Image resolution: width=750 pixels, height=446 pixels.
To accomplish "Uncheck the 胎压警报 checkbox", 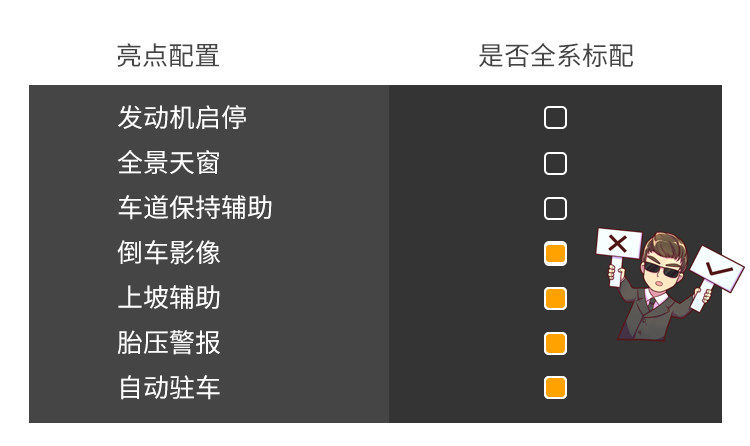I will tap(555, 343).
